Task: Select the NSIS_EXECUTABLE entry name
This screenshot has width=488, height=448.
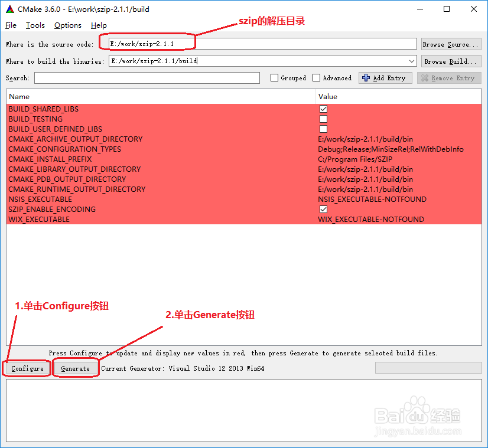Action: [x=40, y=200]
